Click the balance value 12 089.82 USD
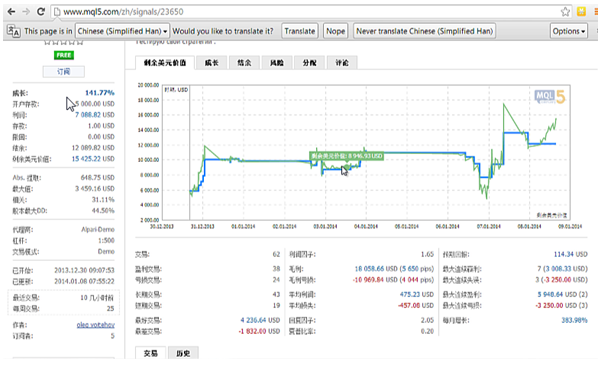The height and width of the screenshot is (368, 600). pyautogui.click(x=93, y=148)
